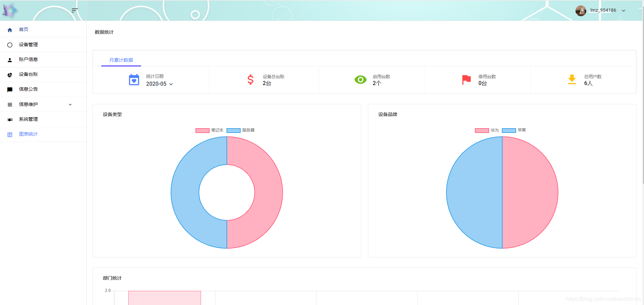Click the pink bar in 部门统计 chart
Image resolution: width=644 pixels, height=305 pixels.
pos(164,298)
